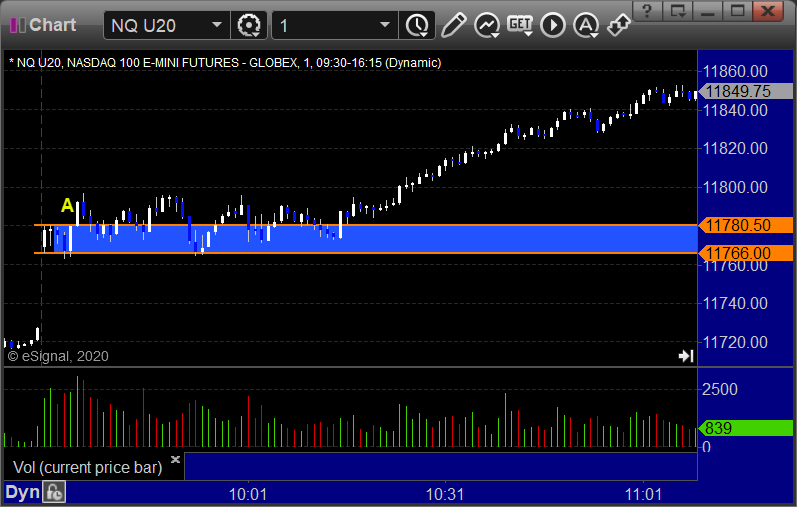Close the chart window with red X
Screen dimensions: 797x507
pos(768,11)
